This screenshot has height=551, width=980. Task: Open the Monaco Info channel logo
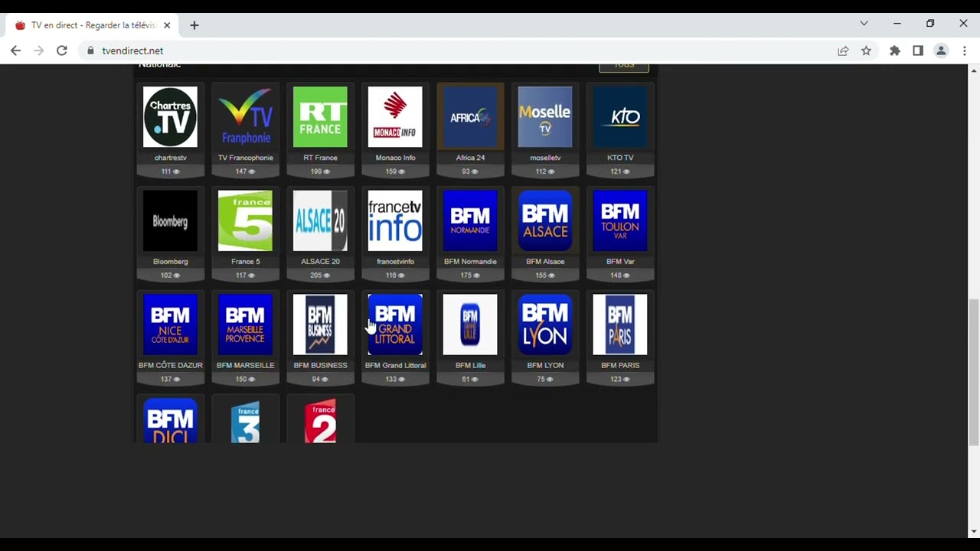395,116
